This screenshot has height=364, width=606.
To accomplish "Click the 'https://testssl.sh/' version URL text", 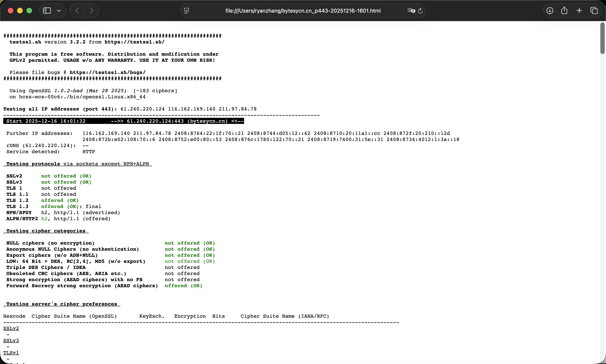I will (135, 42).
